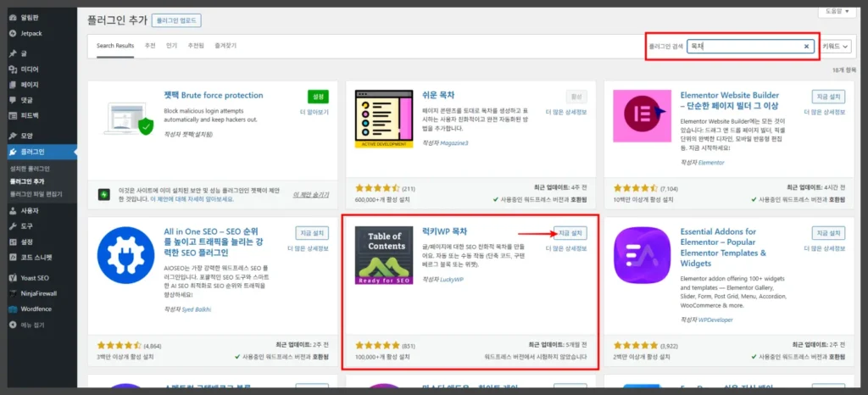Click author link Elementor
Image resolution: width=868 pixels, height=395 pixels.
pyautogui.click(x=711, y=163)
